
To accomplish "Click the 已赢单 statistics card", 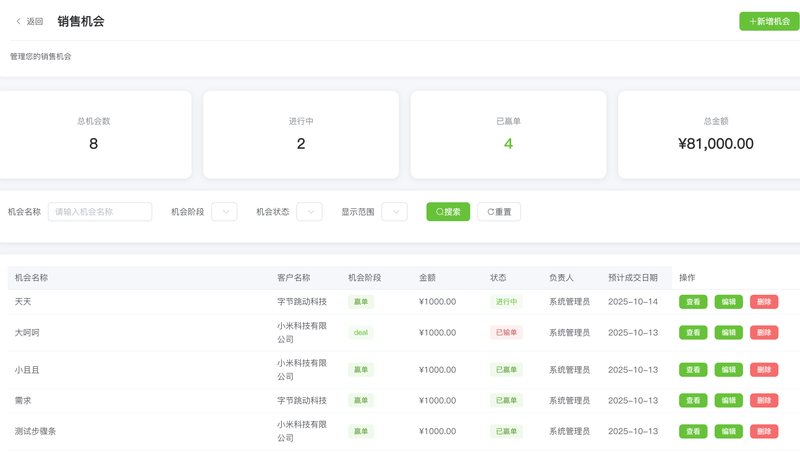I will pyautogui.click(x=509, y=135).
